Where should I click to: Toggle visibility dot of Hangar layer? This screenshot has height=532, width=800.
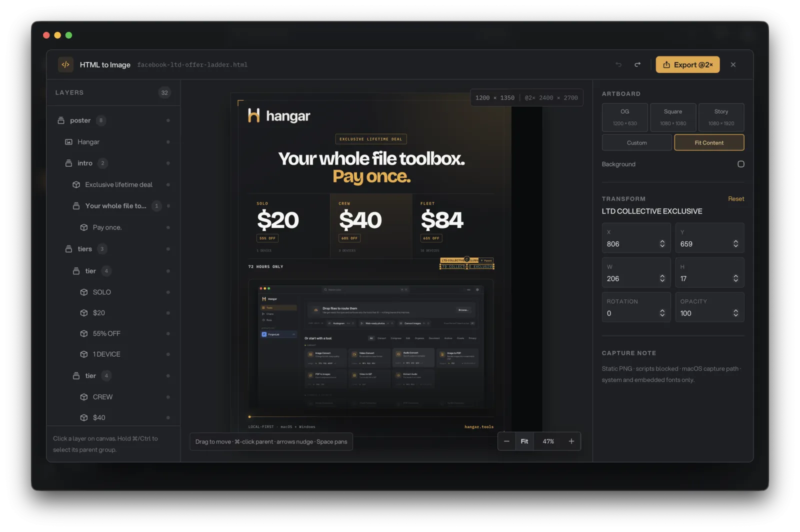tap(168, 142)
